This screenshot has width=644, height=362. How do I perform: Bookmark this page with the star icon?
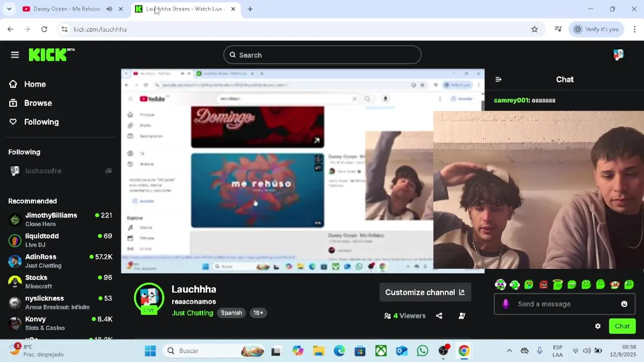click(x=534, y=29)
